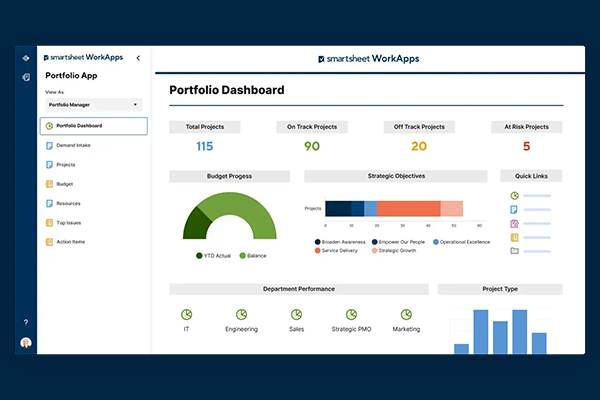600x400 pixels.
Task: Open the View As Portfolio Manager dropdown
Action: [x=94, y=104]
